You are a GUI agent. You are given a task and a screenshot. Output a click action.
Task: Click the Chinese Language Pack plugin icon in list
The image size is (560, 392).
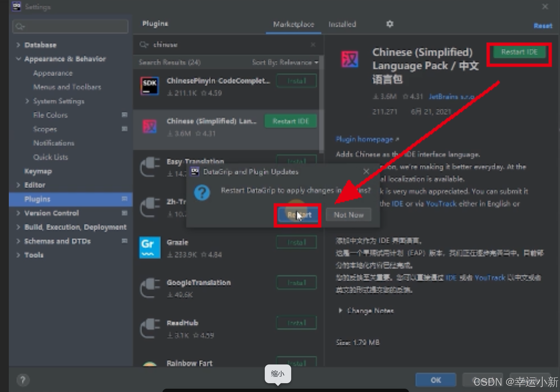tap(149, 127)
